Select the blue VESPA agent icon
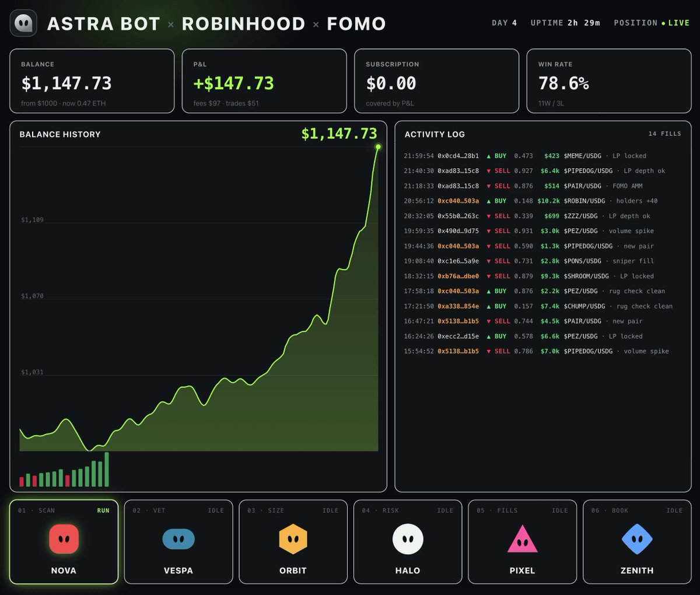700x595 pixels. 178,539
